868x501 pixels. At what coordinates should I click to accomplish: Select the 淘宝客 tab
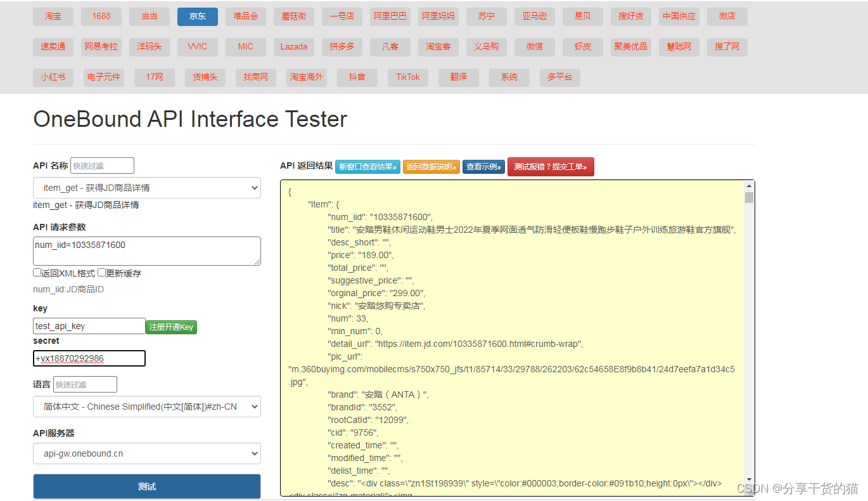point(438,47)
